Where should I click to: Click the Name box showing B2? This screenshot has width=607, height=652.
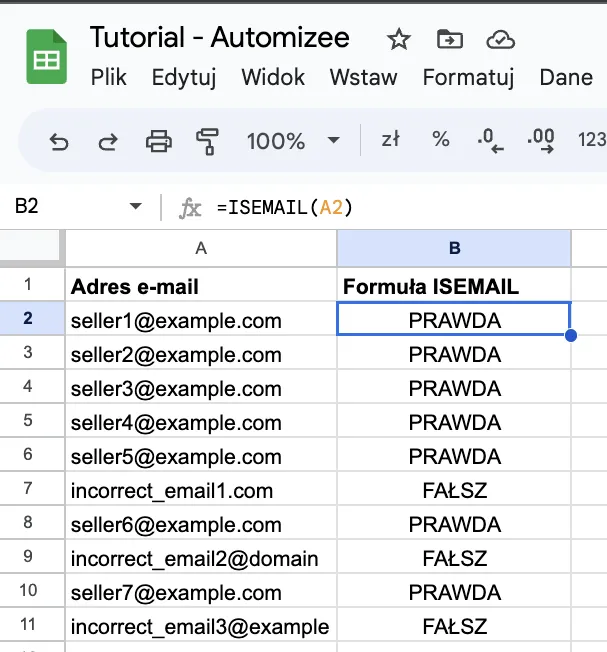click(79, 206)
